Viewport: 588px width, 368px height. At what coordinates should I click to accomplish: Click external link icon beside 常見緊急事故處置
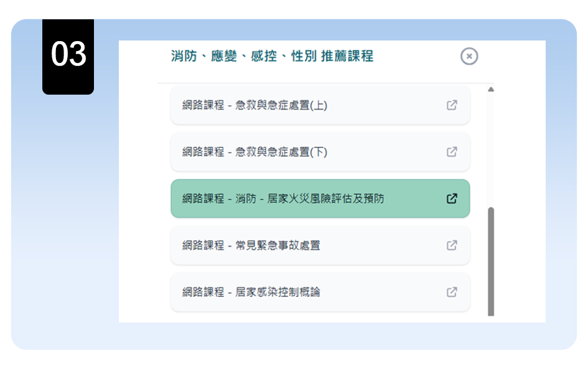[452, 245]
